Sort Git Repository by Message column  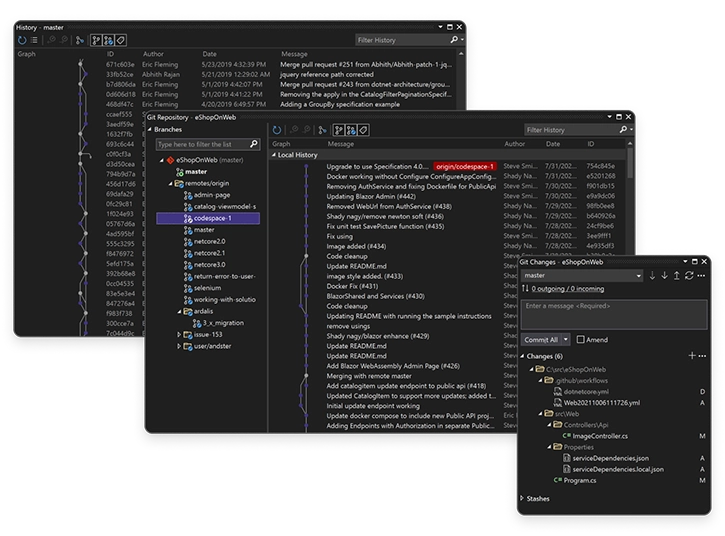(x=341, y=144)
